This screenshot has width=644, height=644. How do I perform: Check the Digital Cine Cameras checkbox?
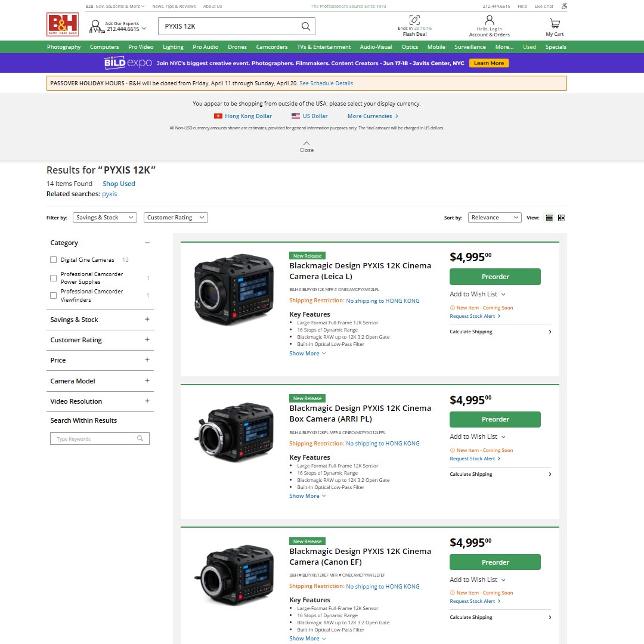54,260
